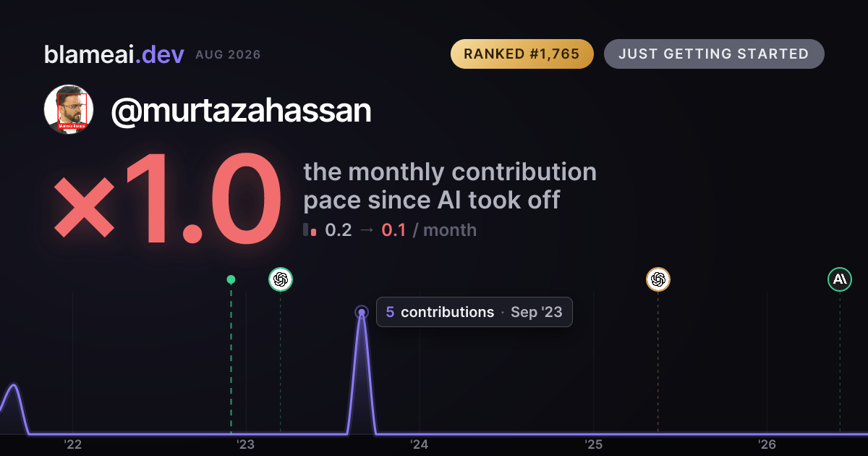
Task: Select the '24 year label on the axis
Action: 420,444
